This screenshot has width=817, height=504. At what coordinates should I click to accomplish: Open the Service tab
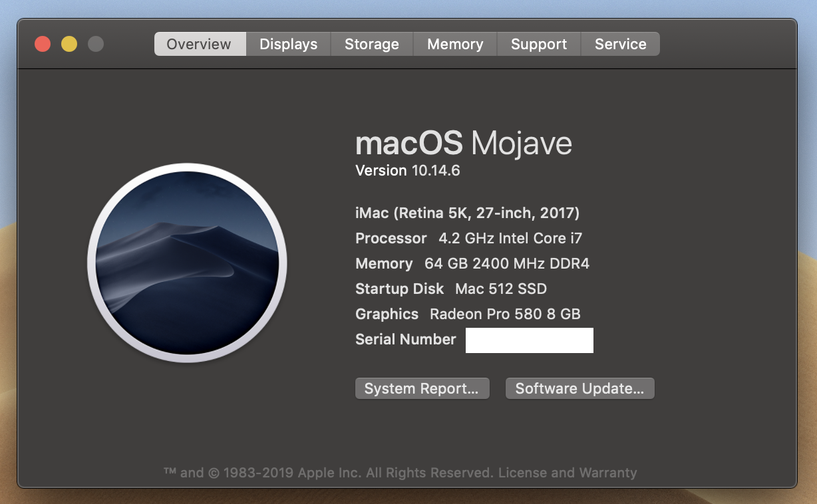[620, 44]
